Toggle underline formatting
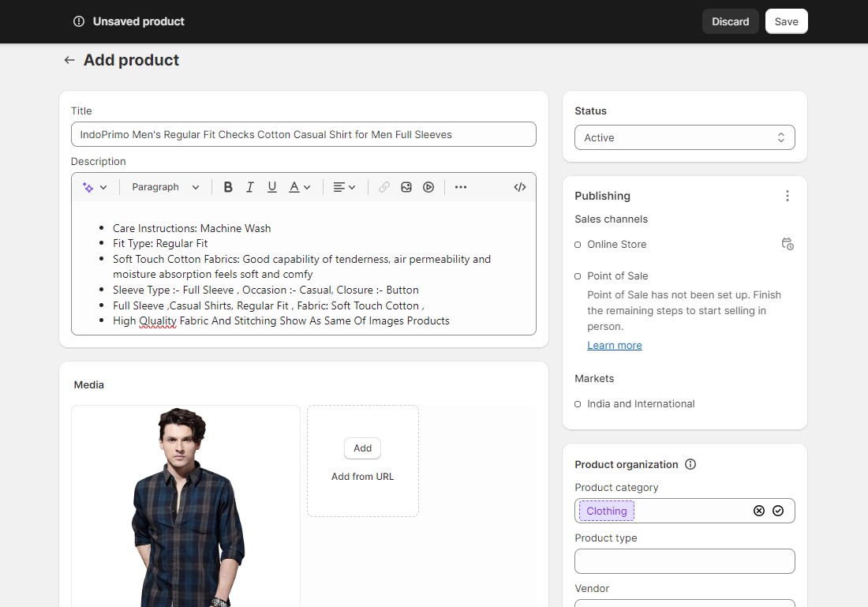Screen dimensions: 868x607 pyautogui.click(x=271, y=187)
